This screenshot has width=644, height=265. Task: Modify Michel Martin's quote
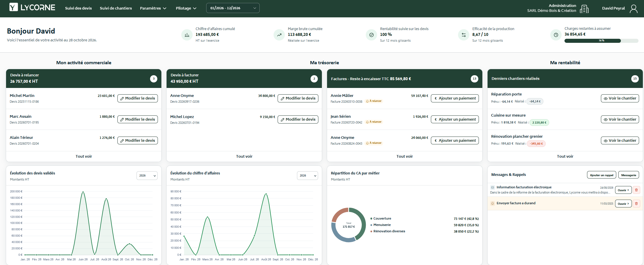[138, 98]
